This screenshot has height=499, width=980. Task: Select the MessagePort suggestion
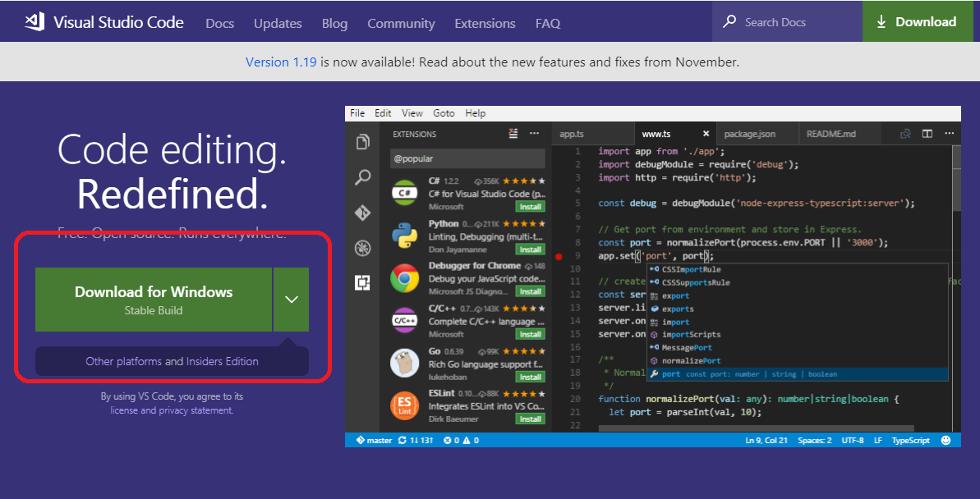pyautogui.click(x=798, y=347)
